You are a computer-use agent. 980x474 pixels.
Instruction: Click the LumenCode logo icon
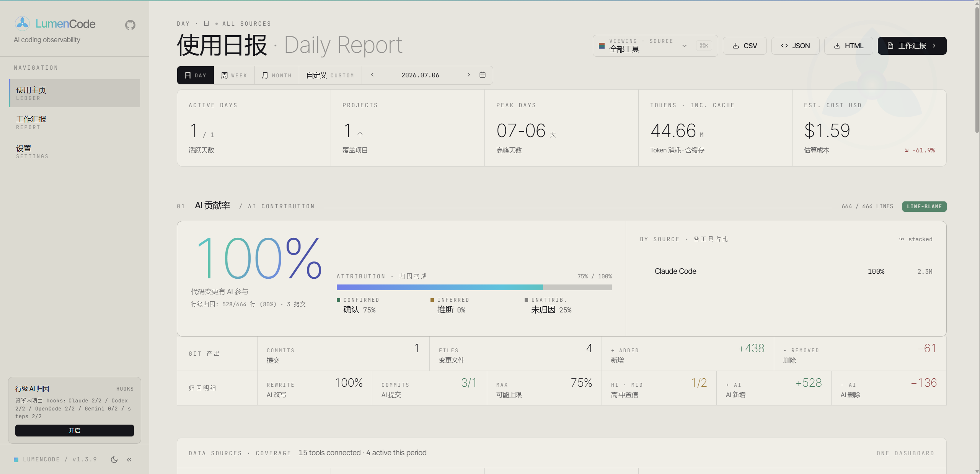(x=22, y=24)
